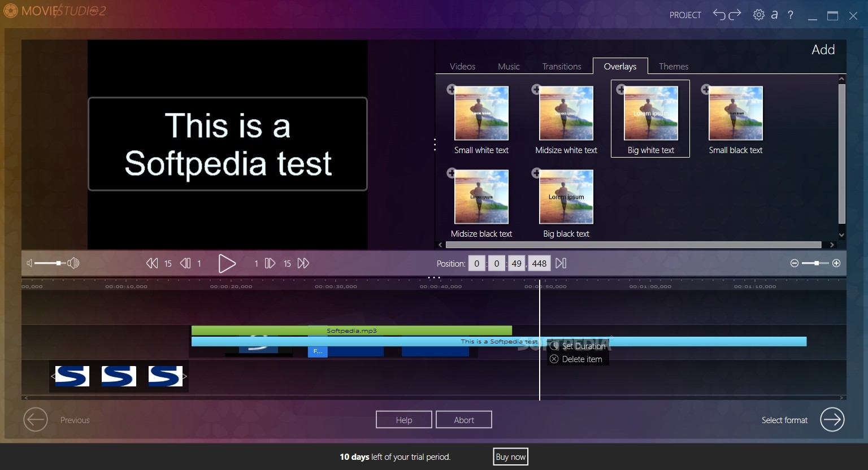Add the Small black text overlay
This screenshot has height=470, width=868.
click(706, 89)
